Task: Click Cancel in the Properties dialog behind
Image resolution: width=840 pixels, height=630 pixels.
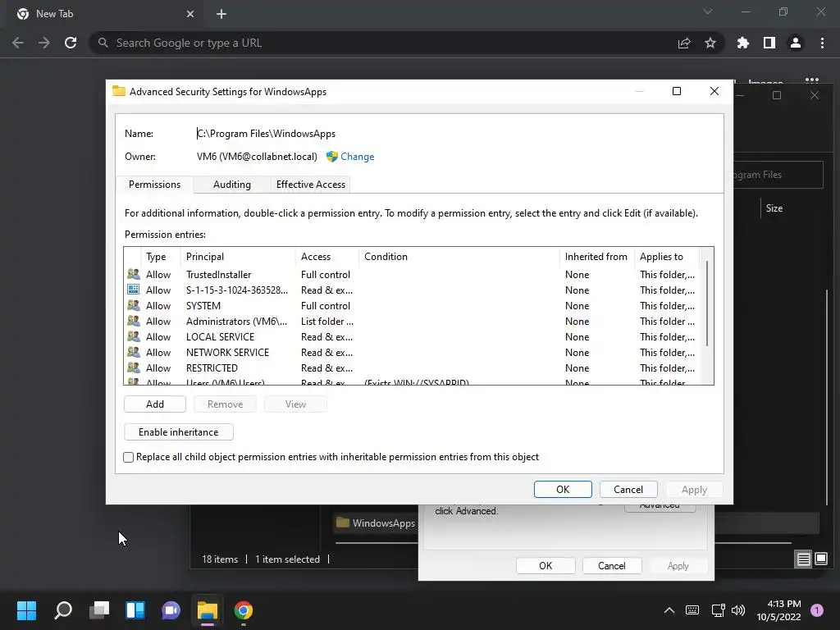Action: point(611,566)
